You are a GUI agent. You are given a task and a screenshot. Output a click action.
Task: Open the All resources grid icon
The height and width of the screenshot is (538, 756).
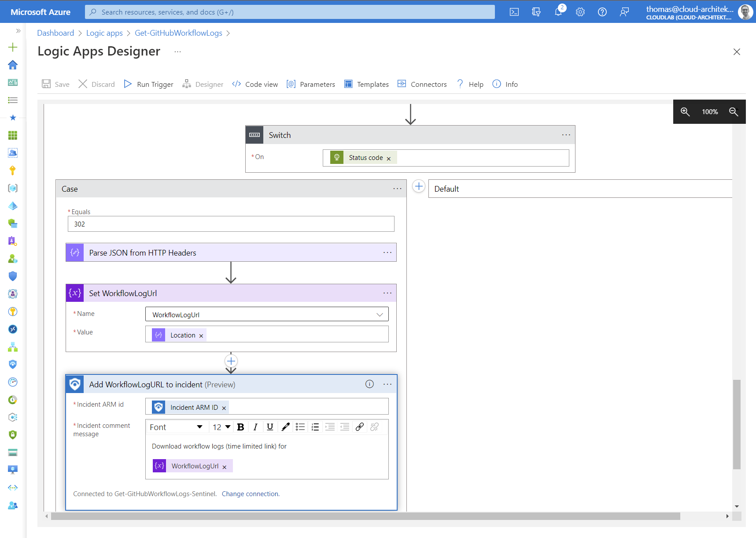click(13, 135)
